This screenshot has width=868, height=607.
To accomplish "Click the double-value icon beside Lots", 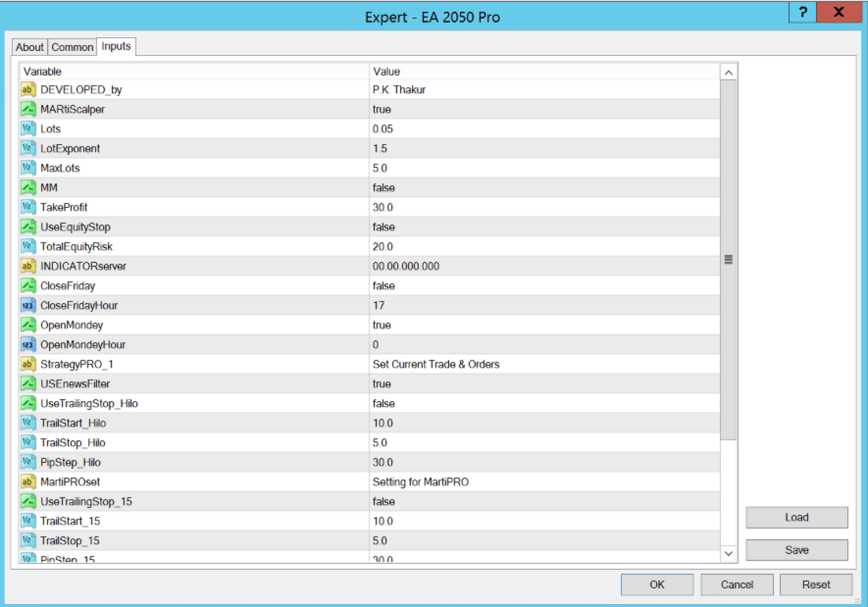I will point(27,129).
